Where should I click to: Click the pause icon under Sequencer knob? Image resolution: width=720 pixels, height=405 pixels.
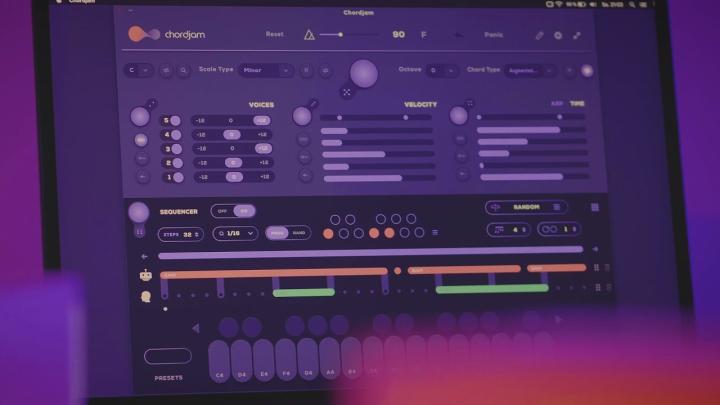140,232
